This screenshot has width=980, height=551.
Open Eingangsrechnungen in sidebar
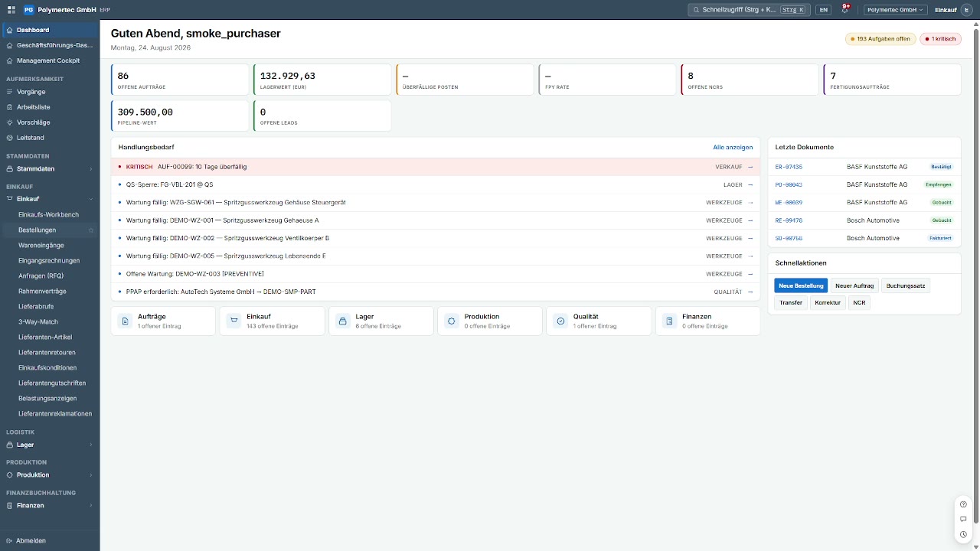[50, 261]
